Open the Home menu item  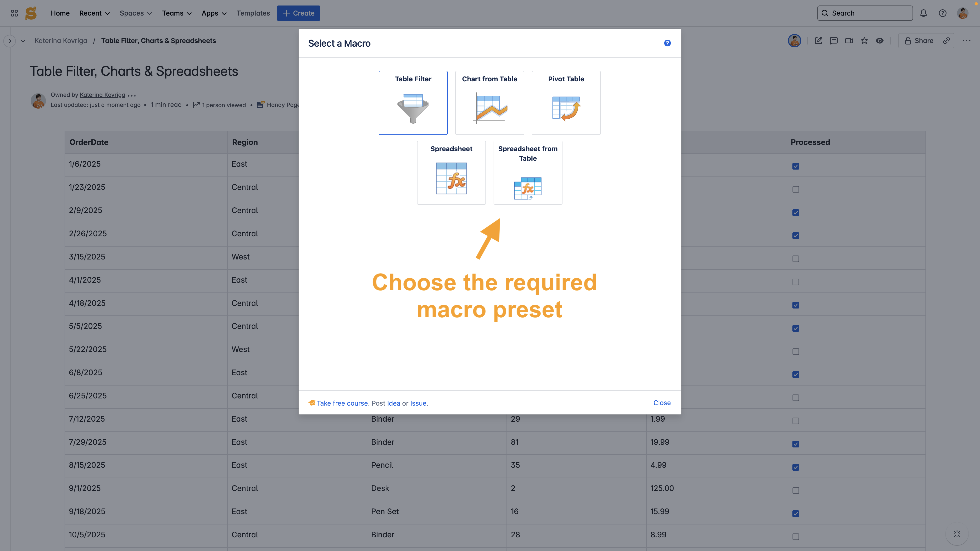(x=60, y=13)
